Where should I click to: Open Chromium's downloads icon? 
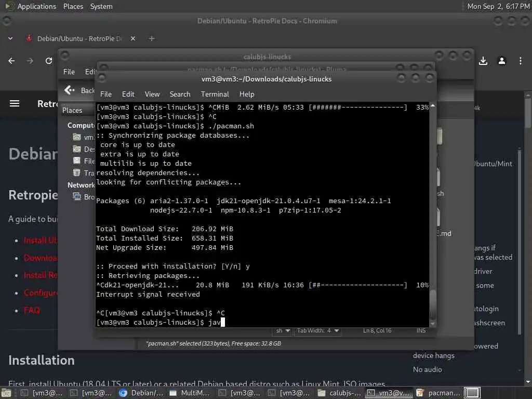pos(483,61)
